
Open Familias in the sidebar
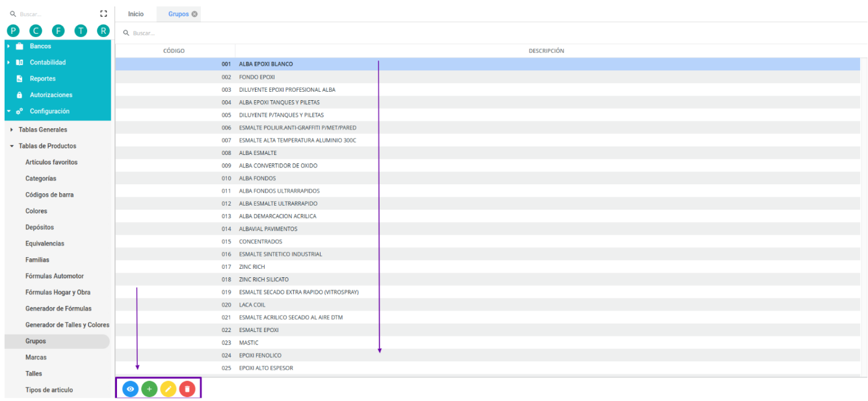38,260
